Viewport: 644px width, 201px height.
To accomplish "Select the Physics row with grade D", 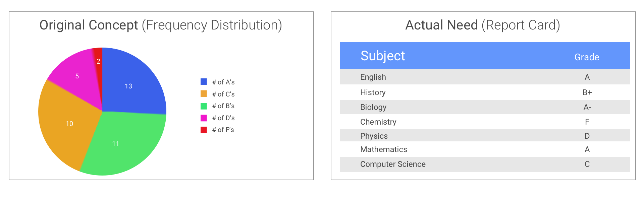I will pyautogui.click(x=485, y=136).
